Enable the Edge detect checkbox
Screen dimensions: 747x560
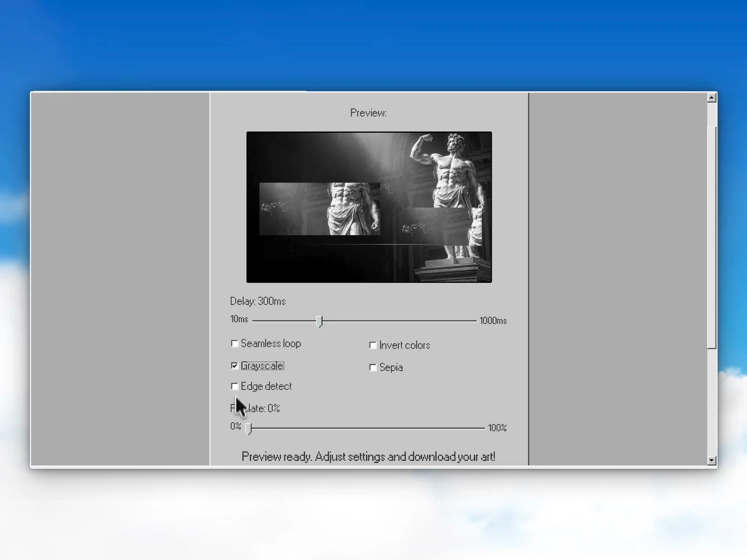coord(234,386)
